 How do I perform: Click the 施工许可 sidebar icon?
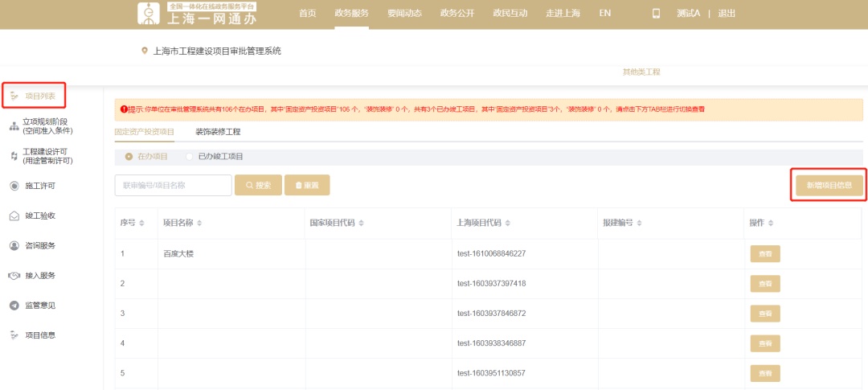click(x=14, y=186)
